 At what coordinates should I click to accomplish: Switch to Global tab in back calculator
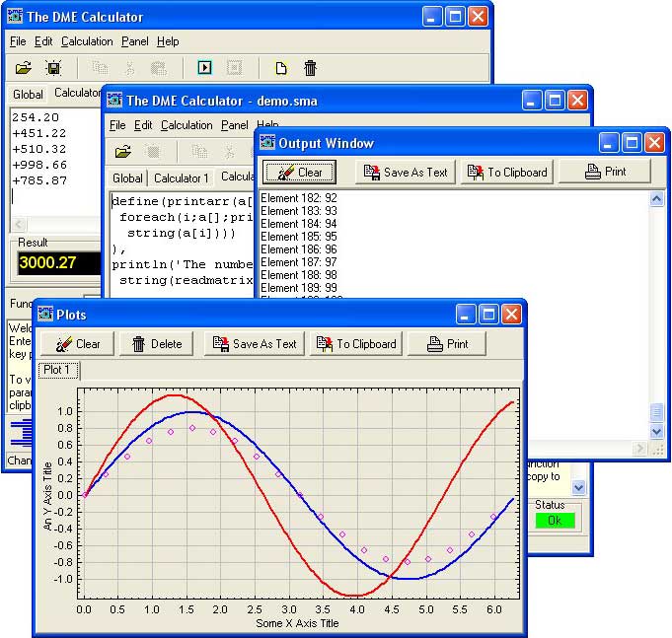pos(28,95)
